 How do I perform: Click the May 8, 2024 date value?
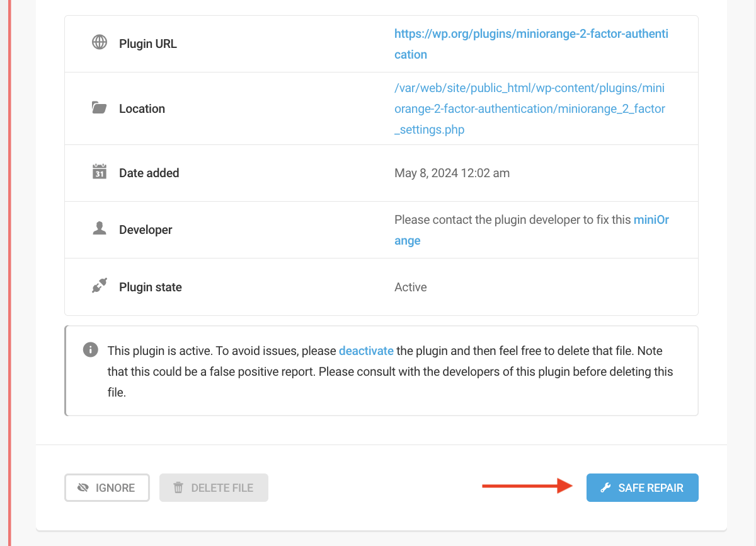[452, 173]
